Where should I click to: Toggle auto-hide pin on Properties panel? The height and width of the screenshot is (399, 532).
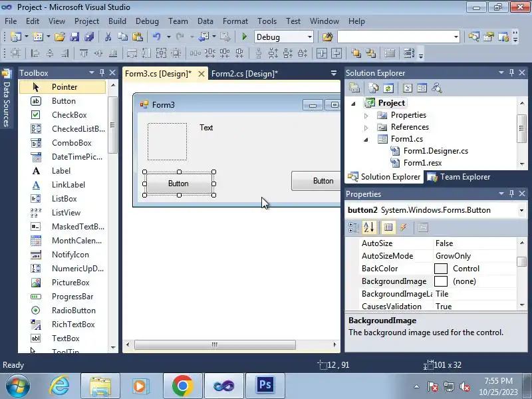coord(511,194)
